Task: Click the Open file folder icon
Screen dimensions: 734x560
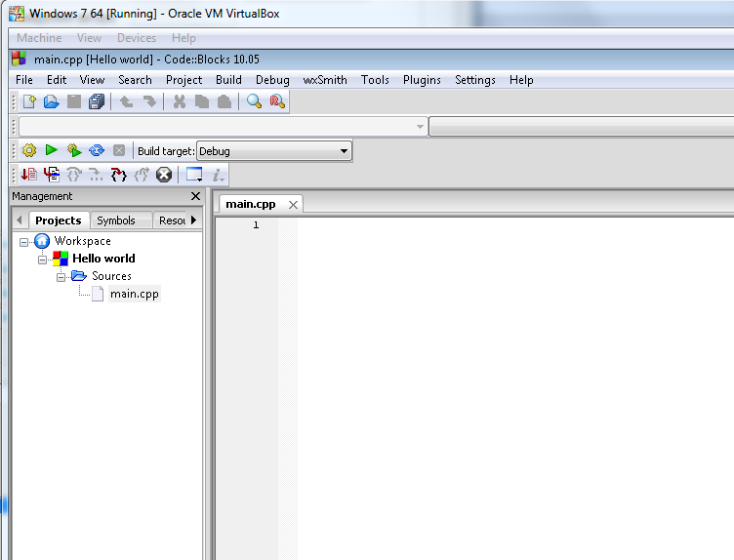Action: [x=51, y=101]
